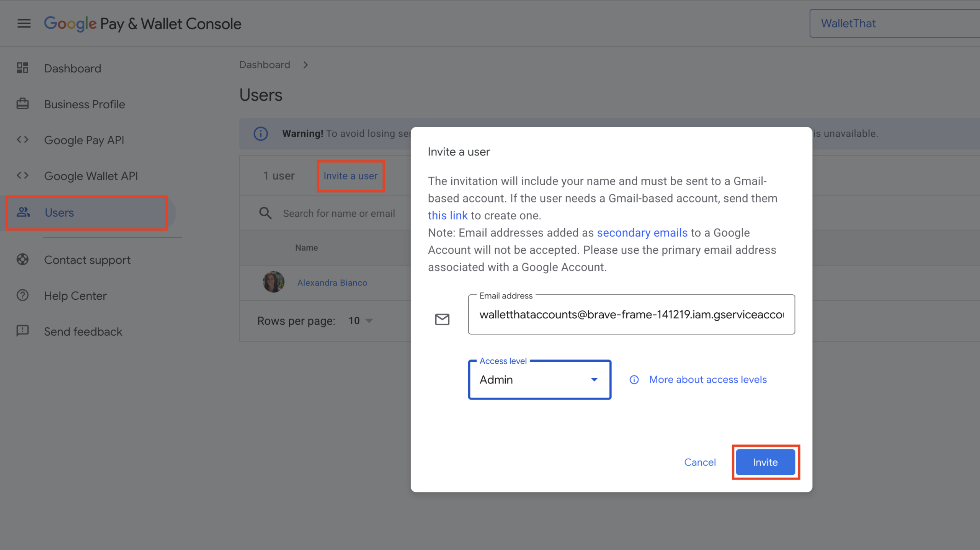Viewport: 980px width, 550px height.
Task: Open Contact support page
Action: click(x=87, y=260)
